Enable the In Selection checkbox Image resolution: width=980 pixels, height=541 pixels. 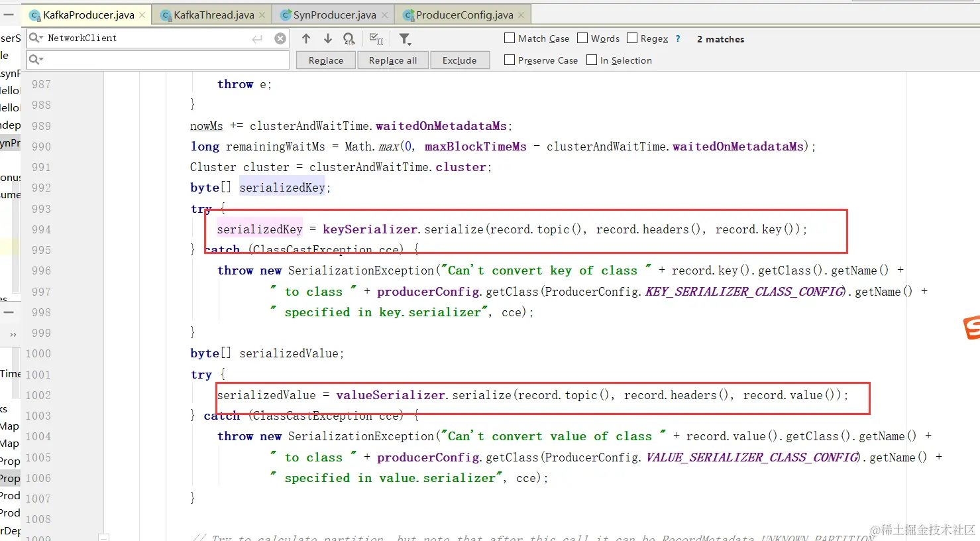592,60
